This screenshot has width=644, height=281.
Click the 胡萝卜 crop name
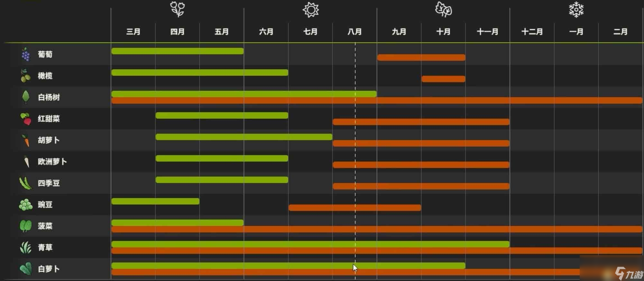coord(49,140)
